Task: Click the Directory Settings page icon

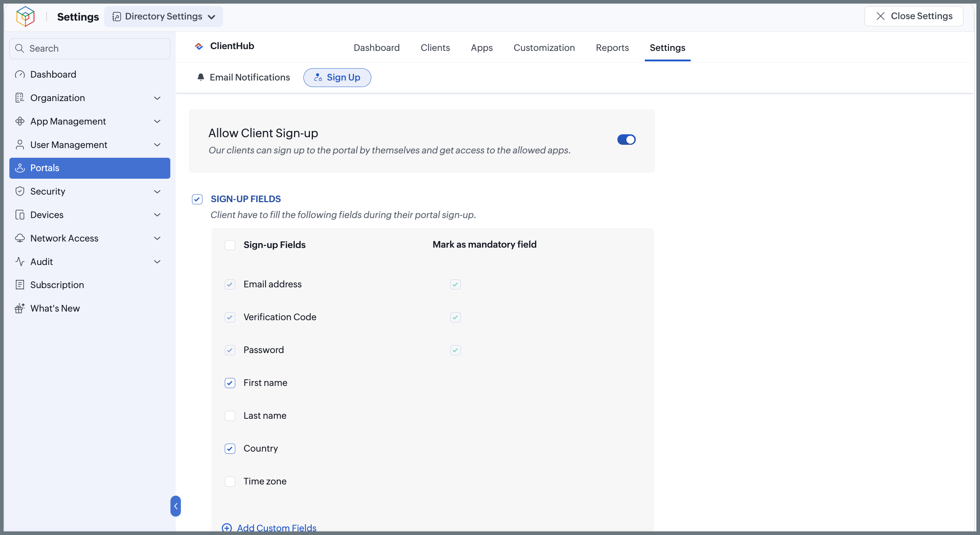Action: point(117,16)
